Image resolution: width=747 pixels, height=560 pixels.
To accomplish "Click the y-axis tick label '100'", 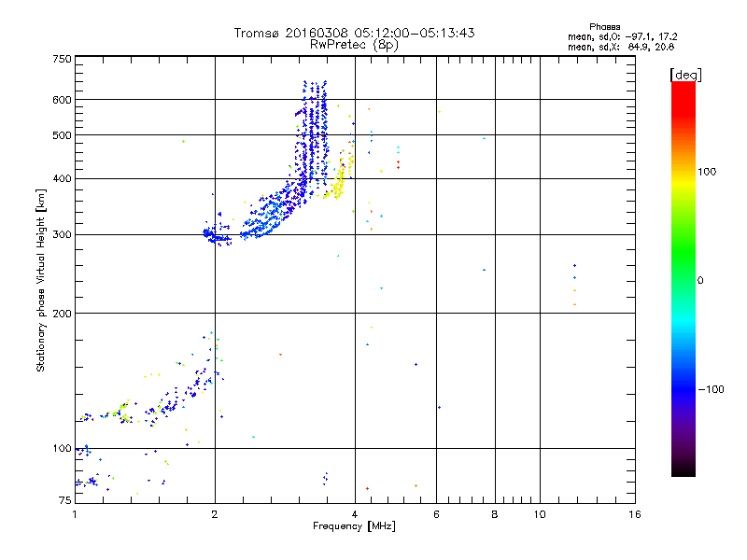I will [x=62, y=448].
